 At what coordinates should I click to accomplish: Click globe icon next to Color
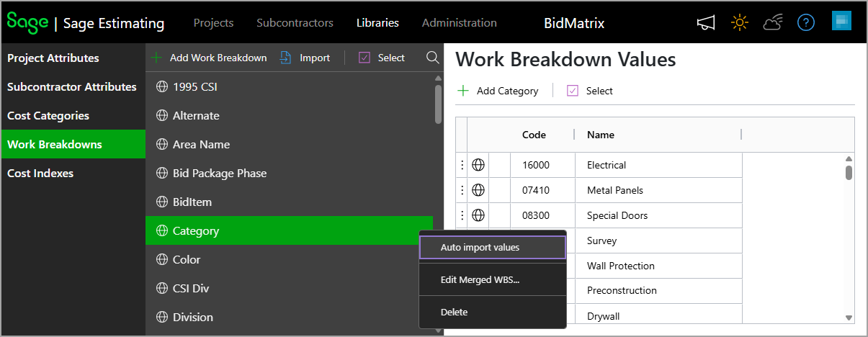(x=162, y=260)
